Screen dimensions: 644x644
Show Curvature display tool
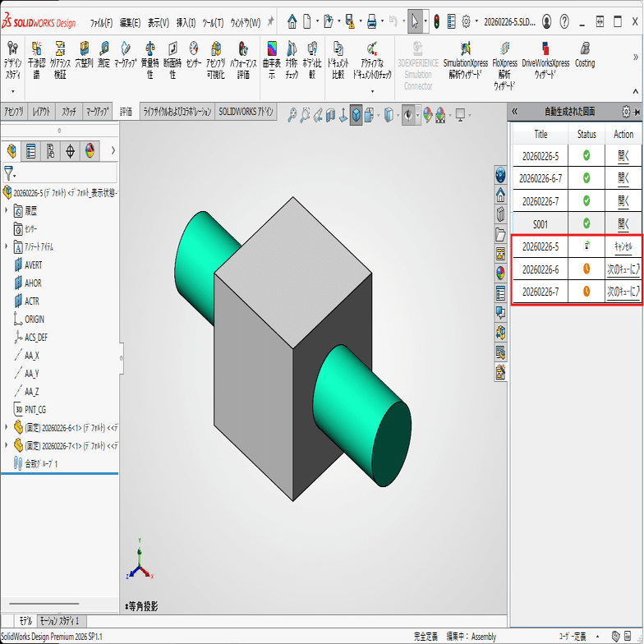point(271,61)
